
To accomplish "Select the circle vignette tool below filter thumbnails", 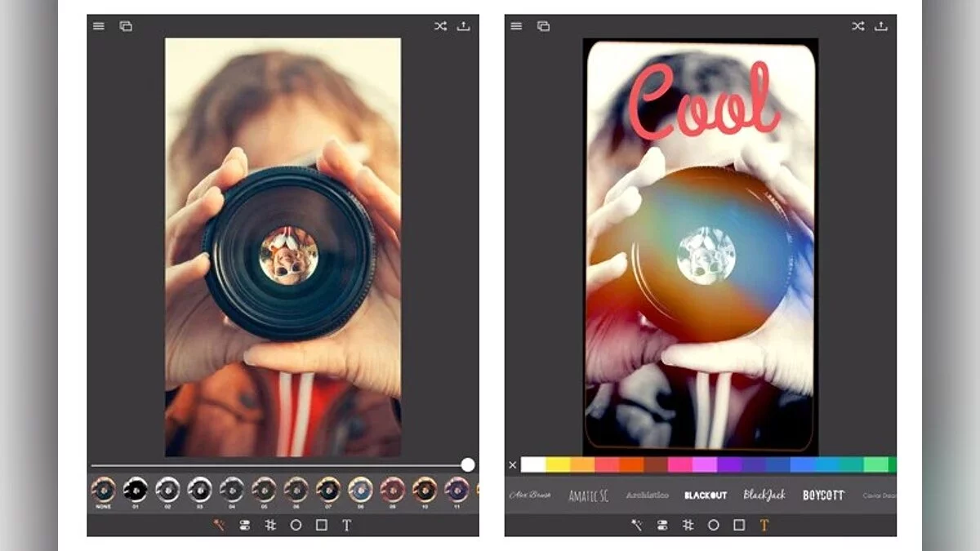I will (296, 526).
